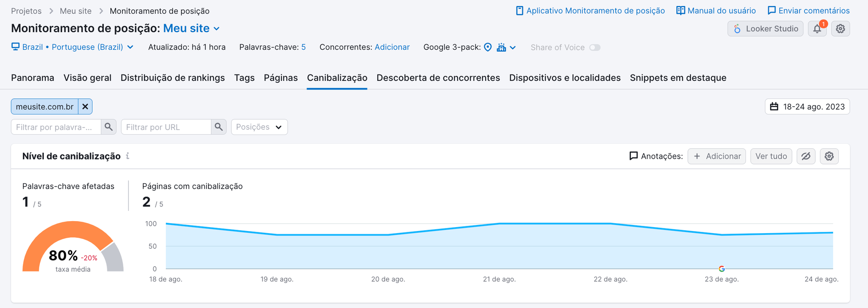Open the Páginas tab
Screen dimensions: 868x308
click(281, 78)
